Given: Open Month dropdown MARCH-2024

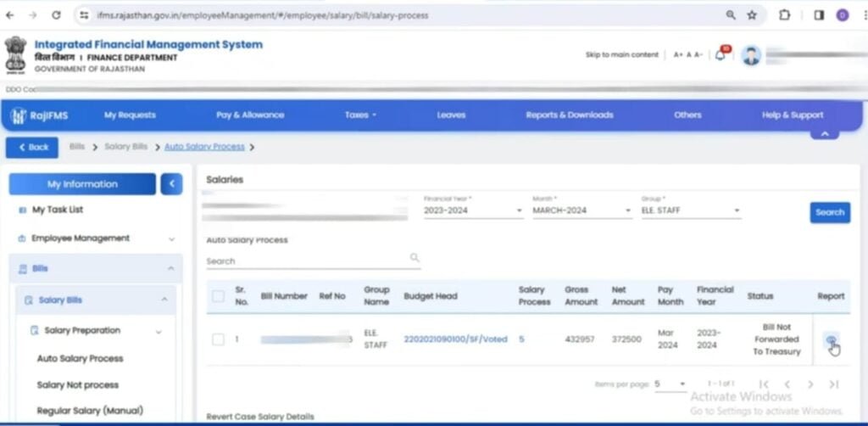Looking at the screenshot, I should [581, 210].
